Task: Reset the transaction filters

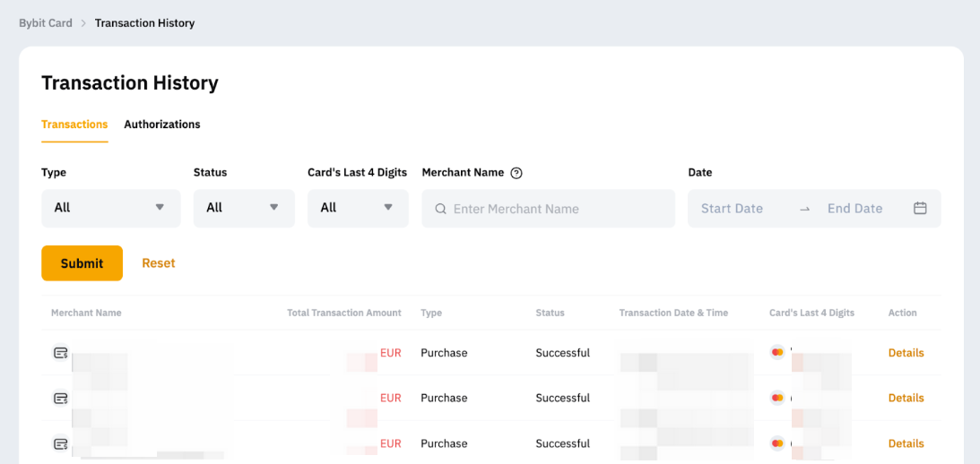Action: click(x=159, y=263)
